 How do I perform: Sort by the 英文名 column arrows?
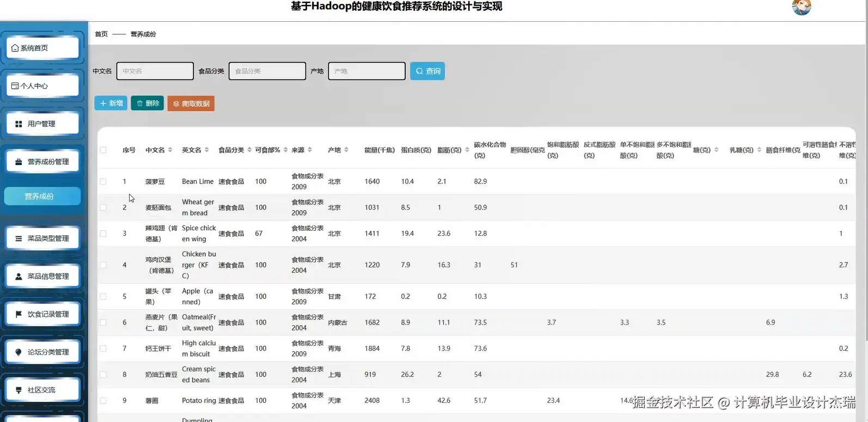point(206,150)
